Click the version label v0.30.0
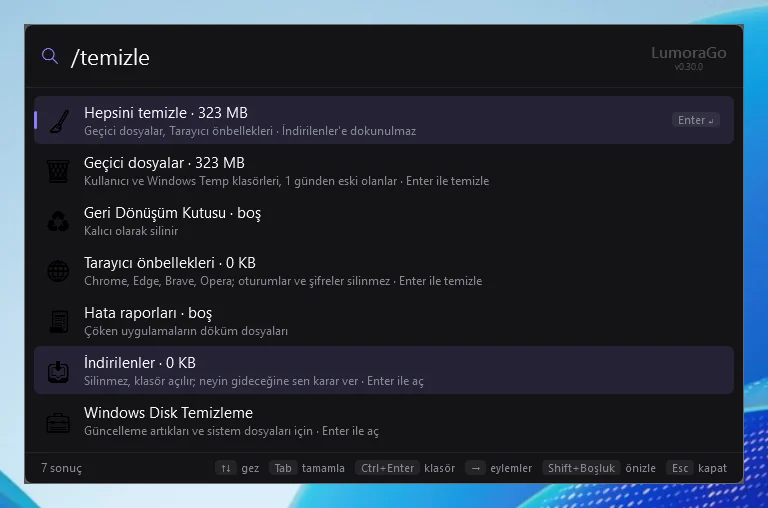768x508 pixels. pos(689,67)
